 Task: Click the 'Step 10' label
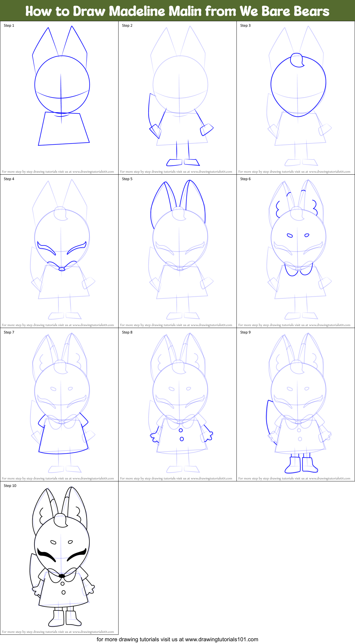[x=10, y=486]
